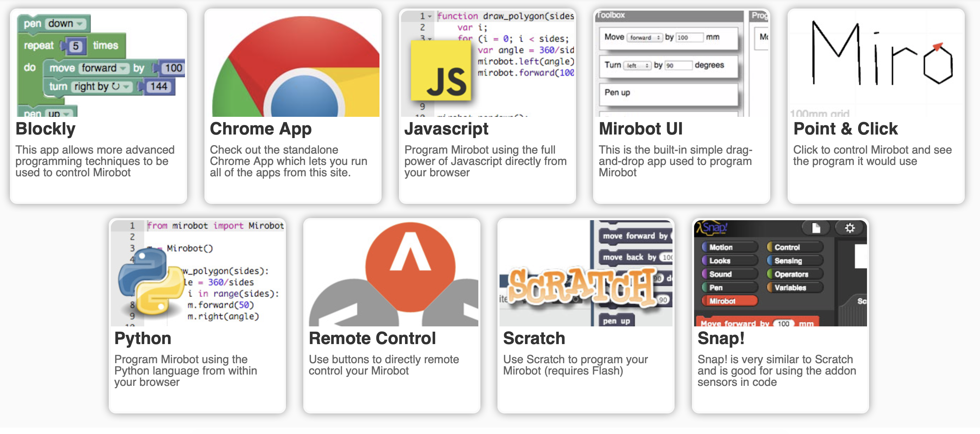Select the Sound category in Snap!
Image resolution: width=980 pixels, height=434 pixels.
pos(730,275)
